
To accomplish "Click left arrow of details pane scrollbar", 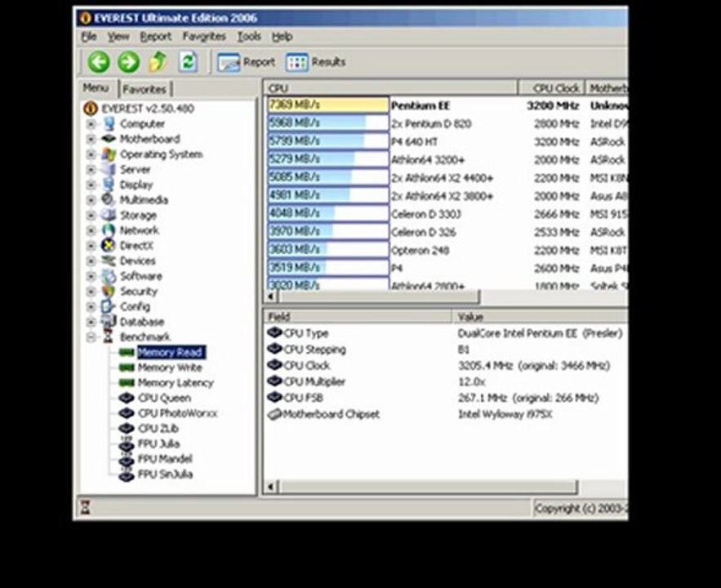I will (x=271, y=487).
